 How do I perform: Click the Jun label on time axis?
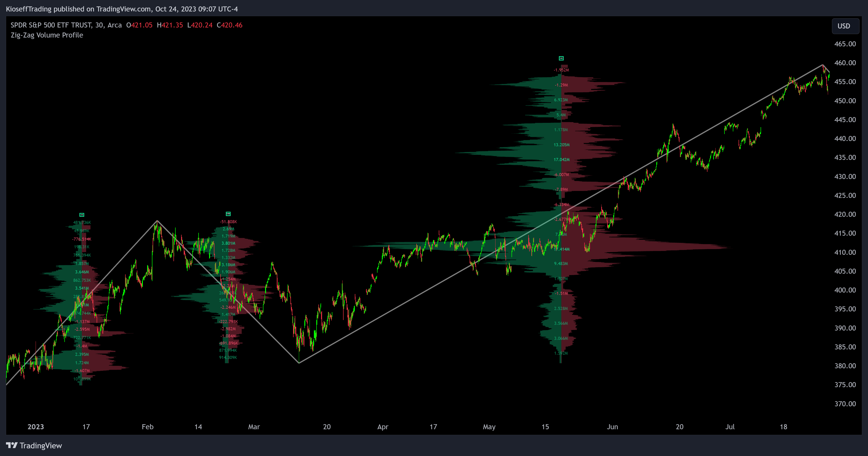coord(612,427)
